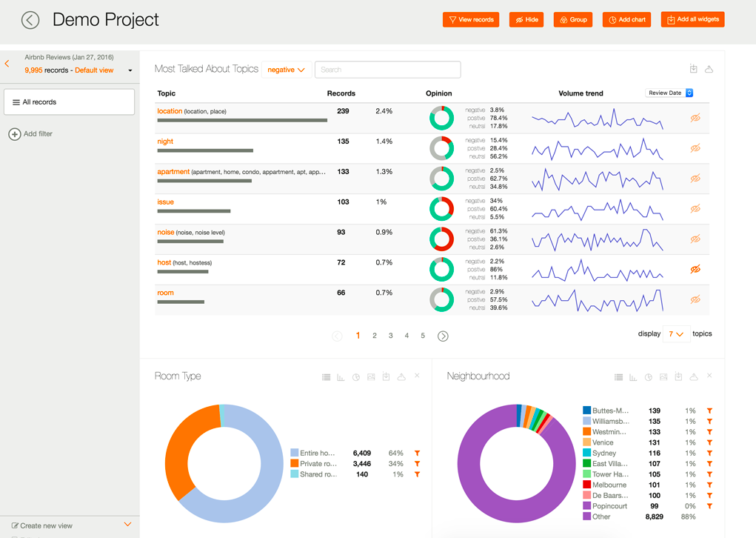Viewport: 756px width, 538px height.
Task: Click the cloud icon in Neighbourhood widget
Action: point(694,377)
